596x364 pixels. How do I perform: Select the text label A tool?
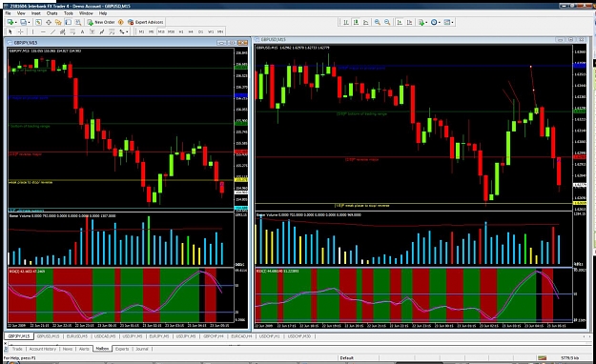[x=82, y=31]
